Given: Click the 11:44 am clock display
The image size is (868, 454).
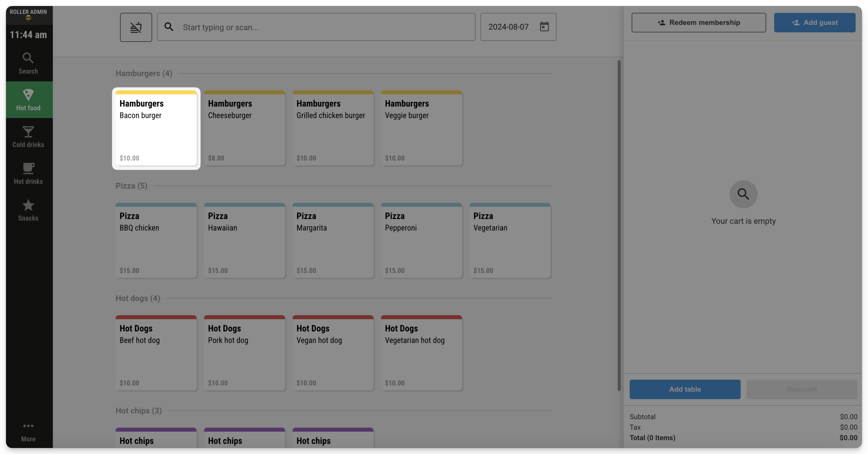Looking at the screenshot, I should pos(28,35).
